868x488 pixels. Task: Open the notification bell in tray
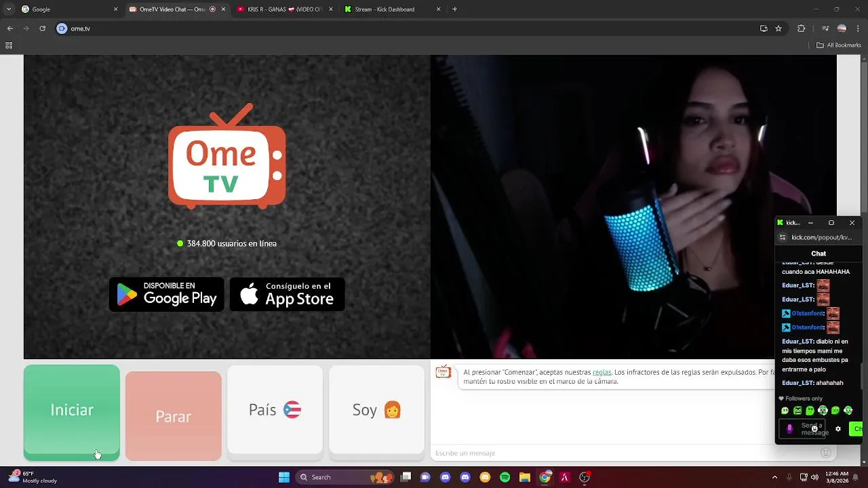point(856,477)
